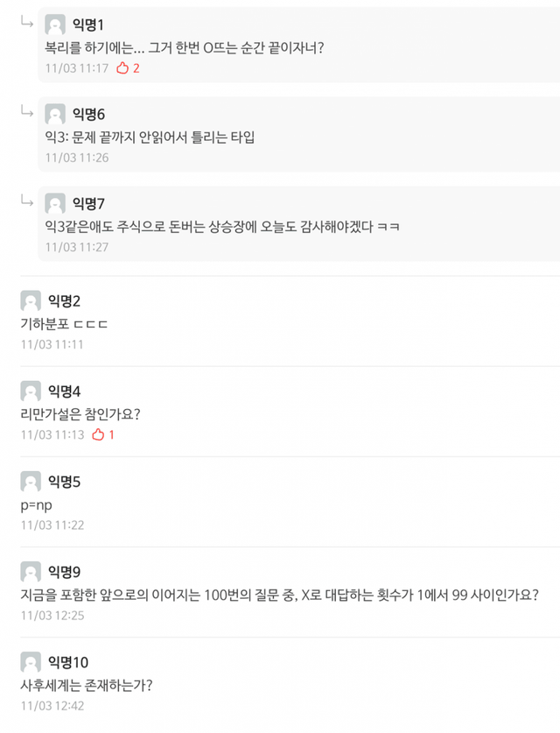Open the 익명9 username link
560x733 pixels.
coord(64,572)
